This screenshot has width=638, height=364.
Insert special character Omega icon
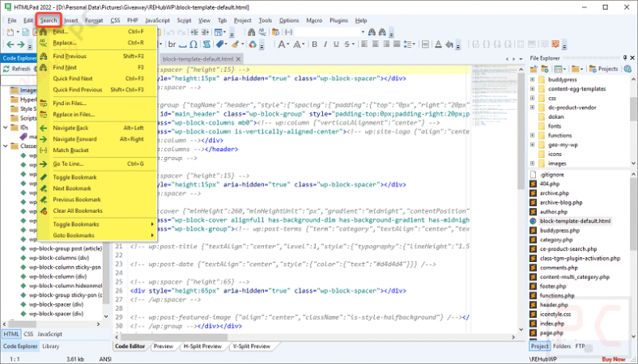pos(194,44)
